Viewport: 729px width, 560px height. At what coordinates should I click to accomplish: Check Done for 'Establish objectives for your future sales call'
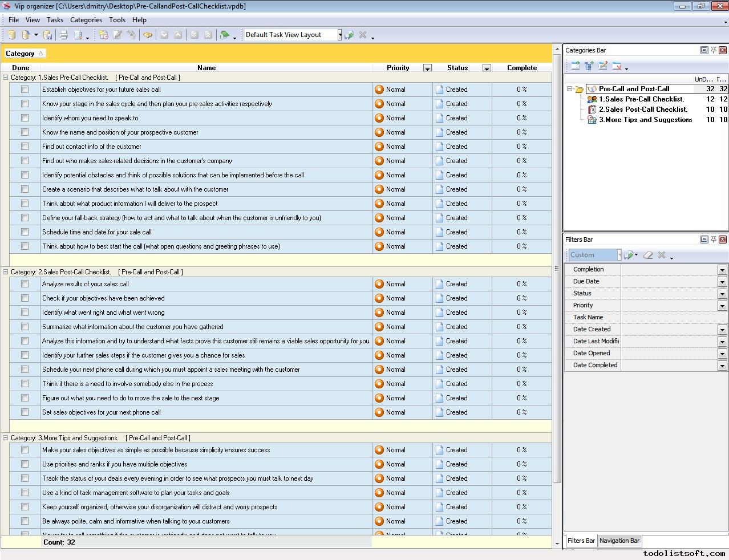25,90
